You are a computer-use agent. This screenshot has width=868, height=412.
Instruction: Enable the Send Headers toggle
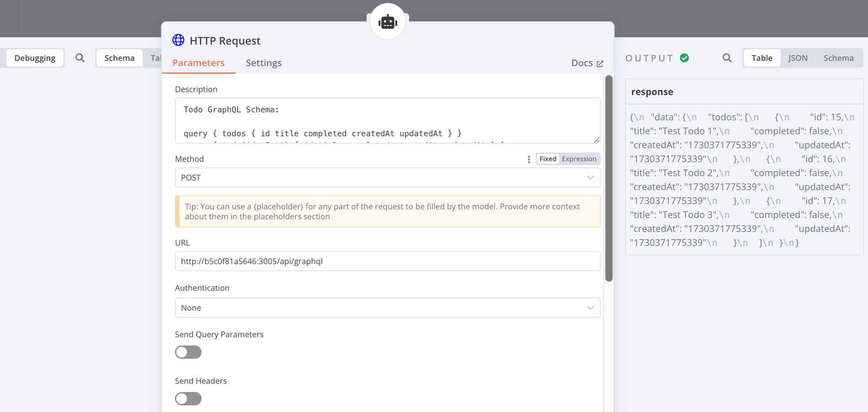188,399
